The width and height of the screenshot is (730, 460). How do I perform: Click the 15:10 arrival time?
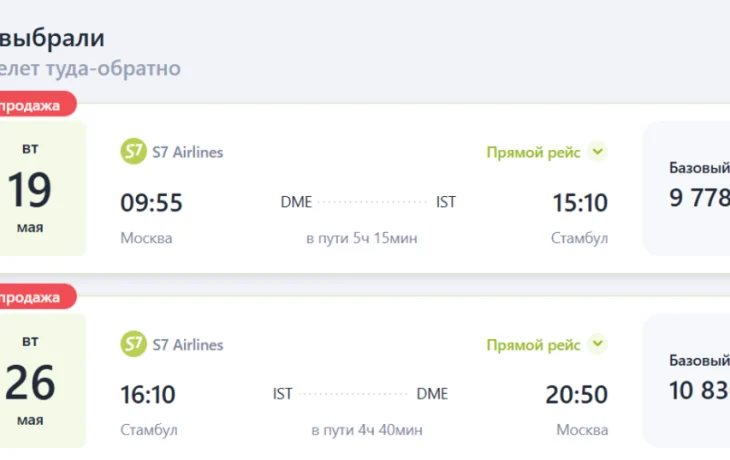580,203
